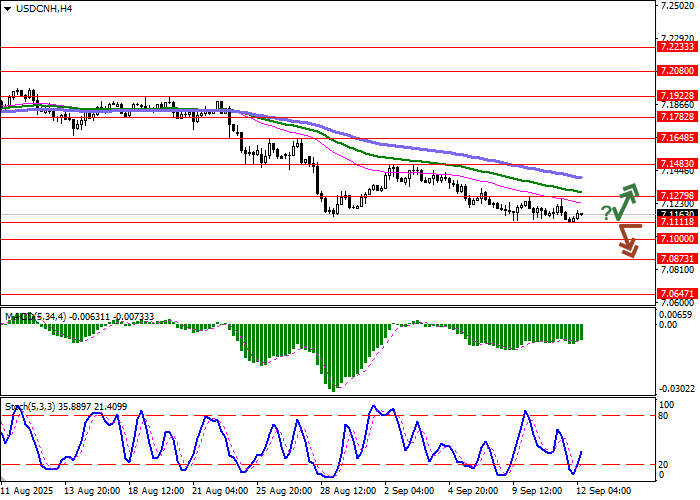Click the 7.08731 price level label
The width and height of the screenshot is (700, 500).
coord(677,258)
